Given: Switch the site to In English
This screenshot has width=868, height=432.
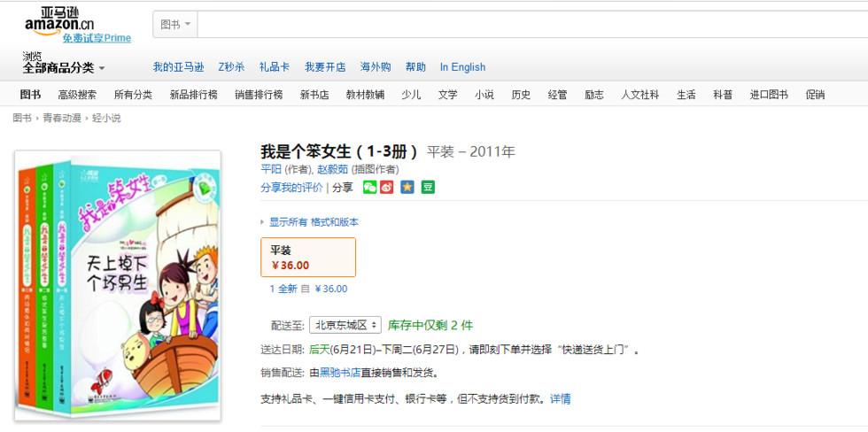Looking at the screenshot, I should click(x=462, y=67).
